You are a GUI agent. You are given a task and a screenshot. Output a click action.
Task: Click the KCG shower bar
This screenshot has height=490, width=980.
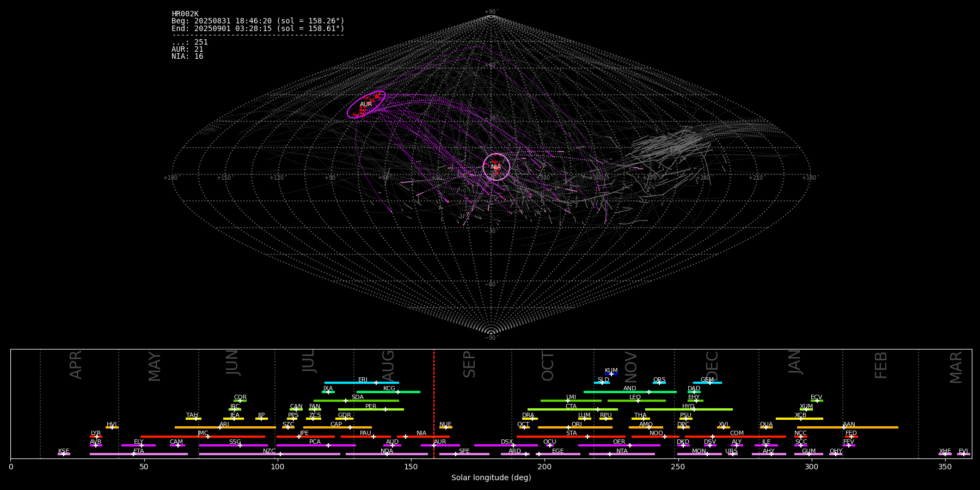pyautogui.click(x=388, y=391)
